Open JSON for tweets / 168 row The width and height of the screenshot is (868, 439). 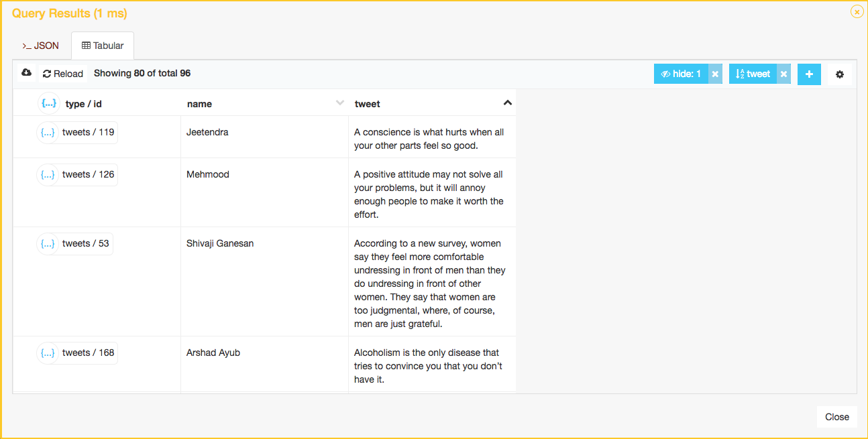(x=48, y=353)
